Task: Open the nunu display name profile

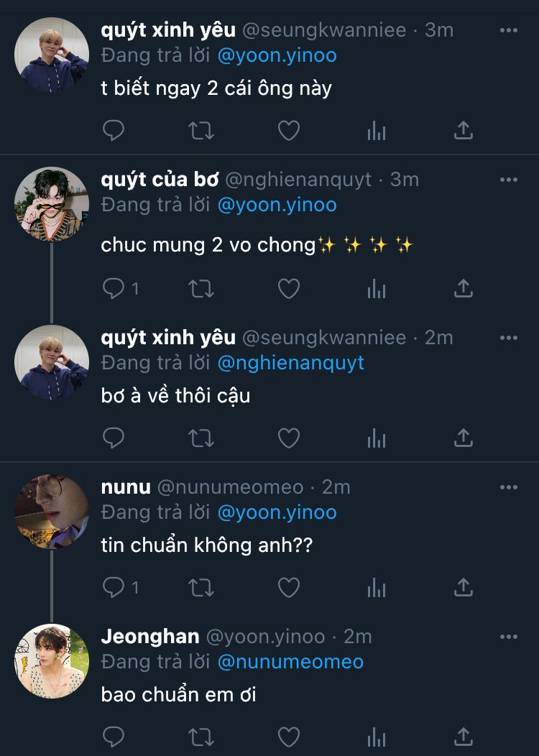Action: click(x=126, y=487)
